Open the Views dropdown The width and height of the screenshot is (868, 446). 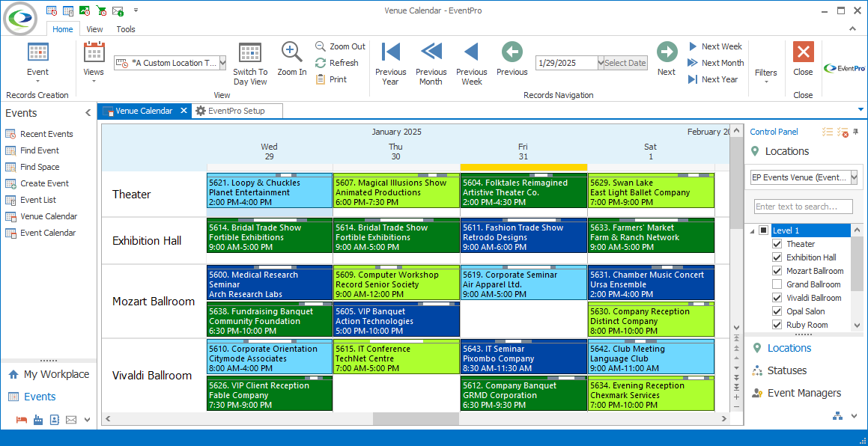click(94, 62)
